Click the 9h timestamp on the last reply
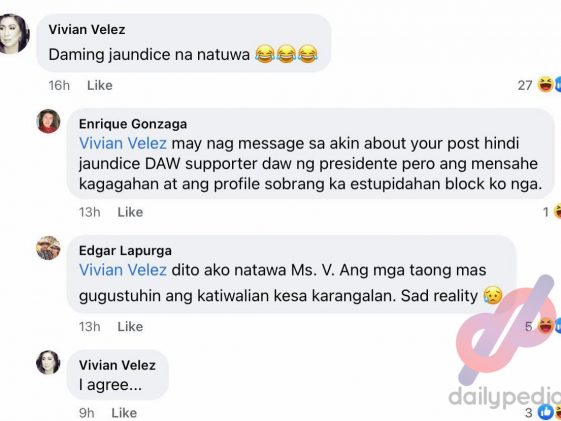The width and height of the screenshot is (561, 421). 87,413
